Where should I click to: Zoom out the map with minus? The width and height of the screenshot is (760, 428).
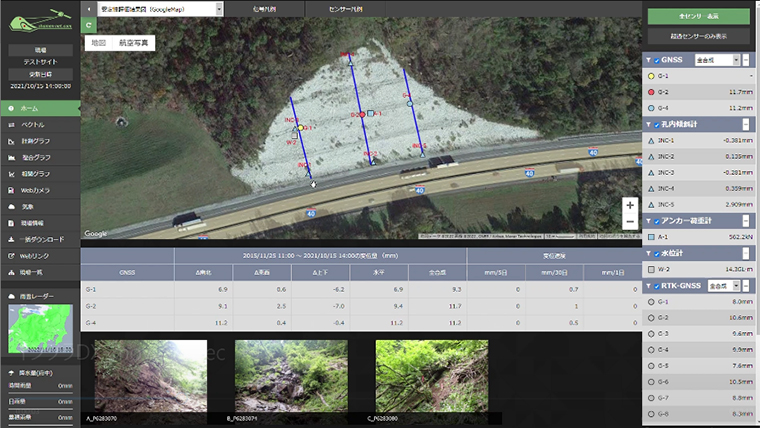(630, 222)
